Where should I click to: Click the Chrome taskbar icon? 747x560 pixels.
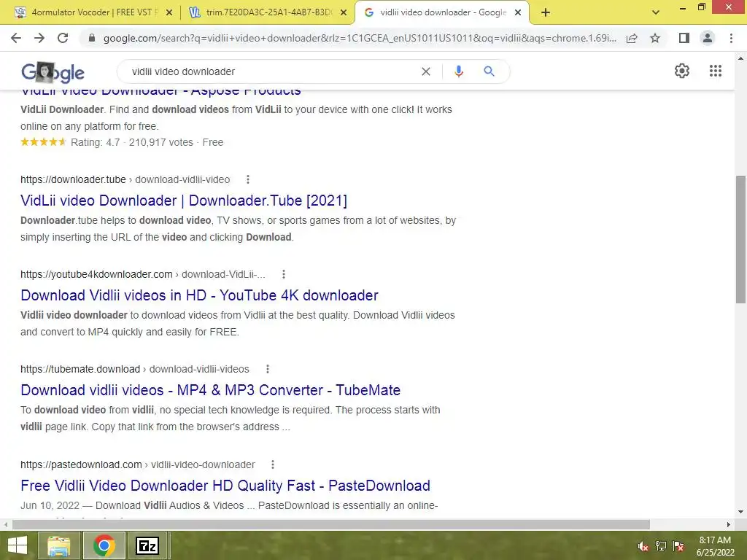(104, 545)
